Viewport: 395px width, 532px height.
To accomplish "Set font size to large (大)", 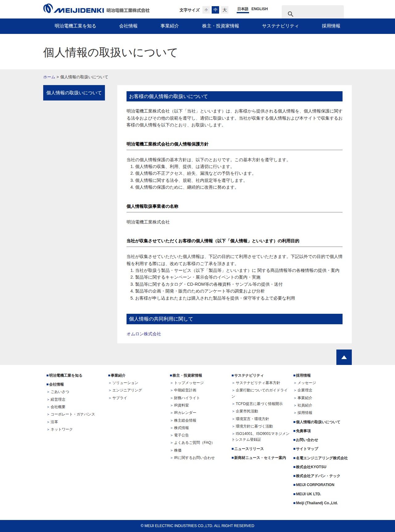I will click(225, 10).
